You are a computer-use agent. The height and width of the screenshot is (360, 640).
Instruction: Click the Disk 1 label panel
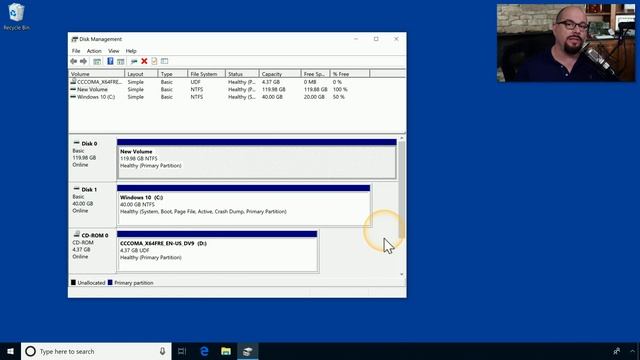coord(92,205)
